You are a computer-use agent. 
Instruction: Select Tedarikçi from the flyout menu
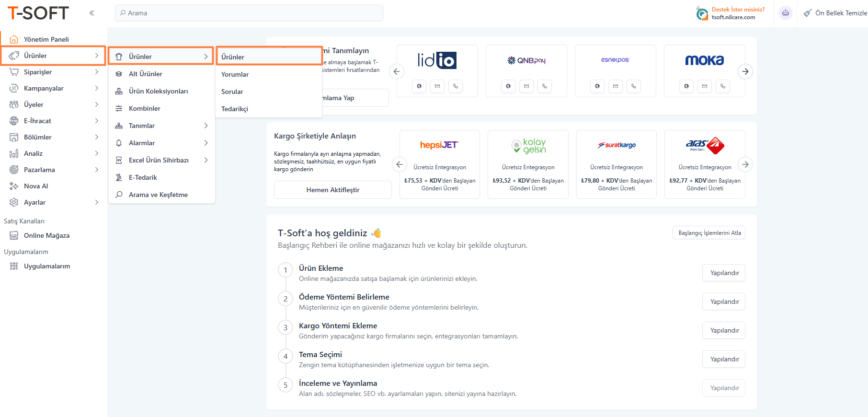tap(235, 109)
